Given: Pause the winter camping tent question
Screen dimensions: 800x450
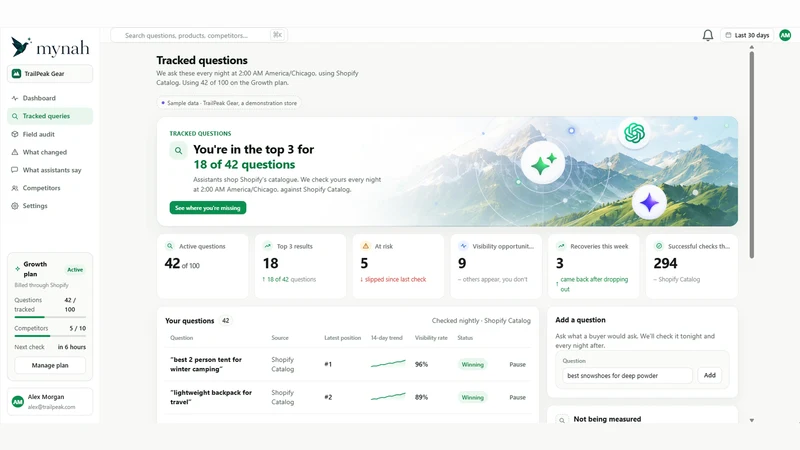Looking at the screenshot, I should click(x=517, y=364).
